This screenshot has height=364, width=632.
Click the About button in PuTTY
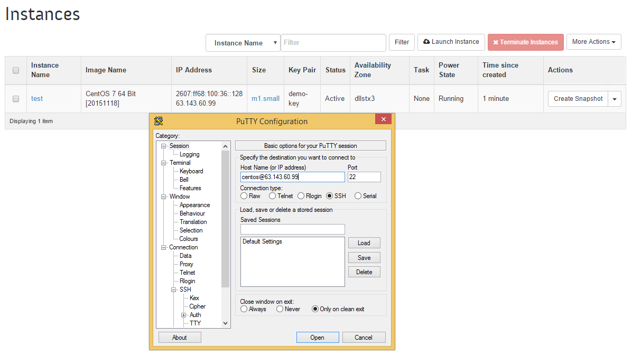[180, 338]
